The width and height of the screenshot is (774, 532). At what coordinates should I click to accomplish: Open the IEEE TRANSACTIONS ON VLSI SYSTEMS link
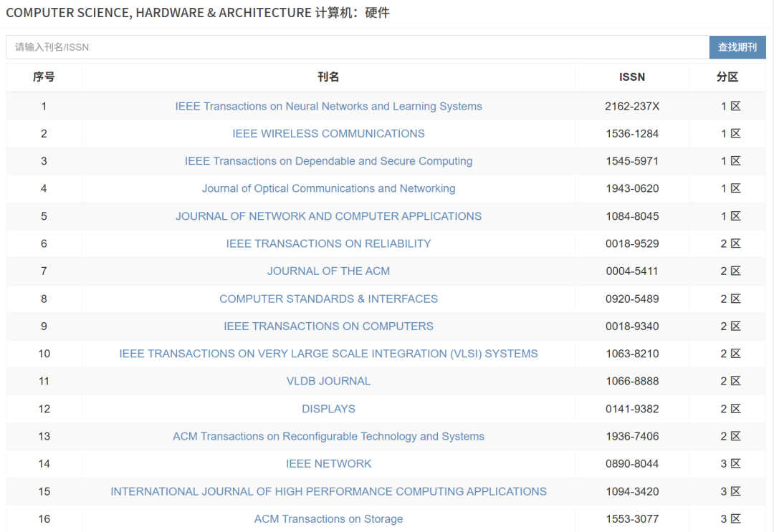[328, 354]
